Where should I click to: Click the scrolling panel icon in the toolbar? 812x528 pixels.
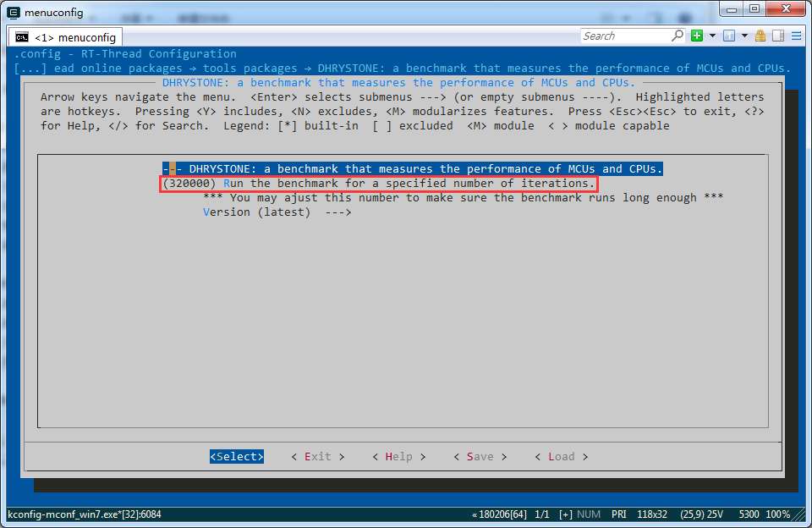coord(778,36)
